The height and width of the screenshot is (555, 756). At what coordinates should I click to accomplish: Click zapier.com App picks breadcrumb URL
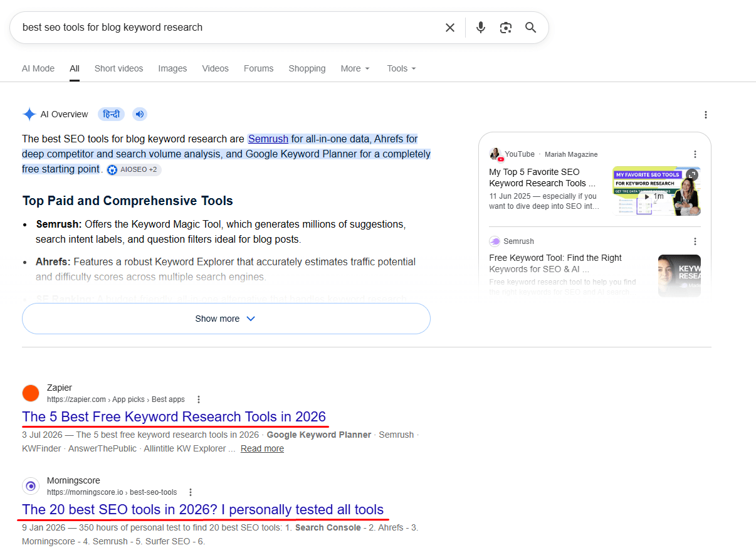(x=116, y=399)
